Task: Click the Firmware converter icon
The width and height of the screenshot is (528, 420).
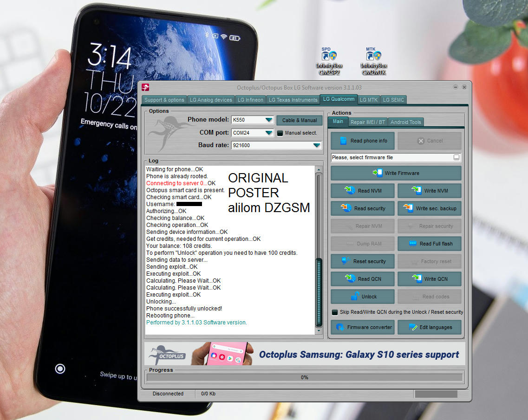Action: click(x=340, y=327)
